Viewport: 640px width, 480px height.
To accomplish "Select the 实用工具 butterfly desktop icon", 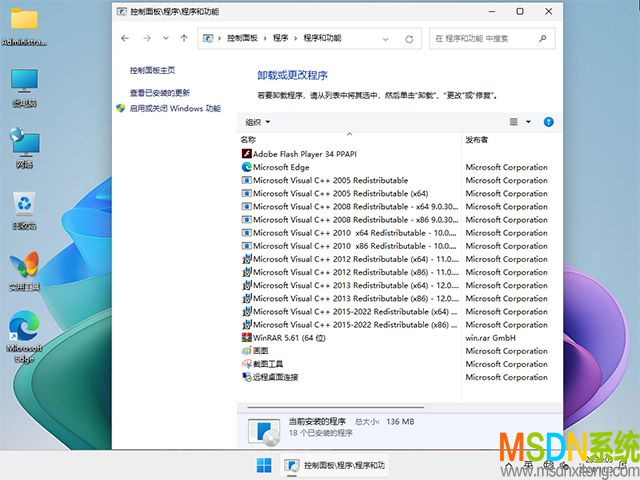I will tap(24, 271).
